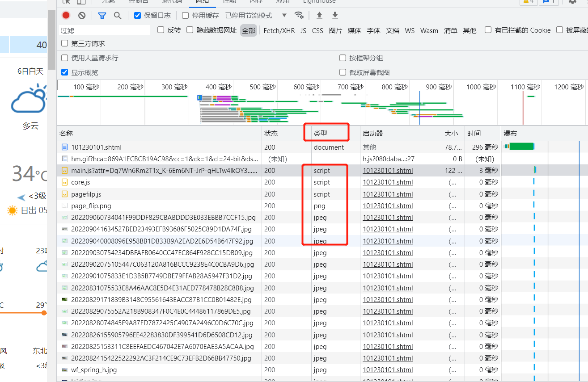This screenshot has height=382, width=588.
Task: Expand throttling mode dropdown arrow
Action: [x=284, y=15]
